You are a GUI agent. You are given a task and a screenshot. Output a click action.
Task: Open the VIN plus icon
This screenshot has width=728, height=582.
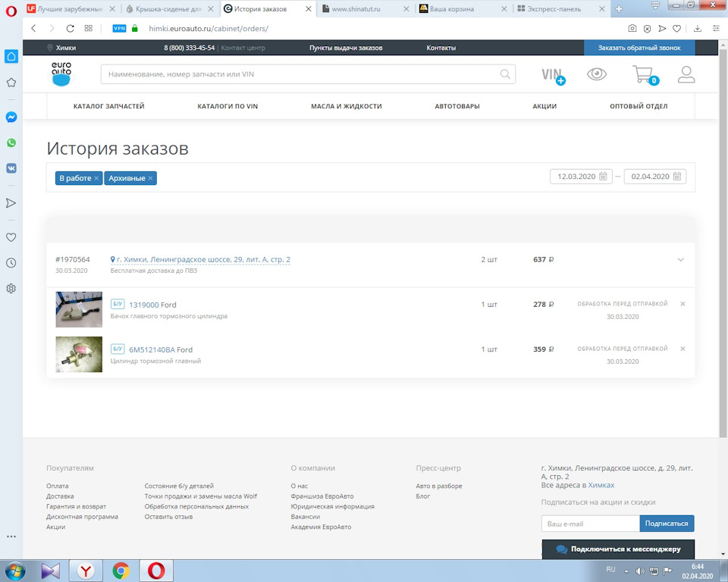[x=554, y=75]
